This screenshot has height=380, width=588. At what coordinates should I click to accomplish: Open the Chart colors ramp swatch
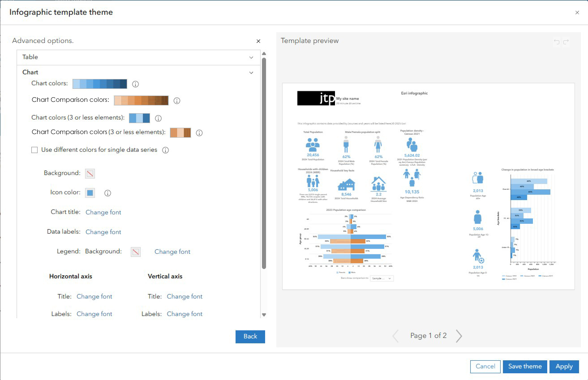pyautogui.click(x=100, y=84)
